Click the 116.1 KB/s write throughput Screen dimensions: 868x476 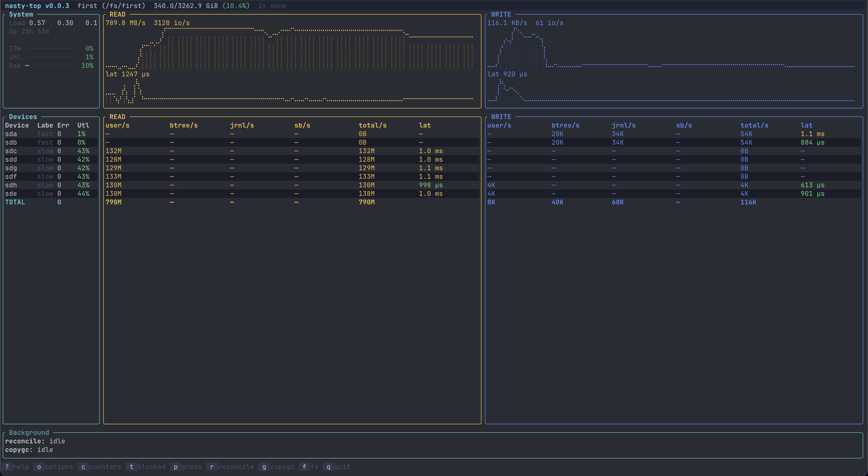(507, 23)
